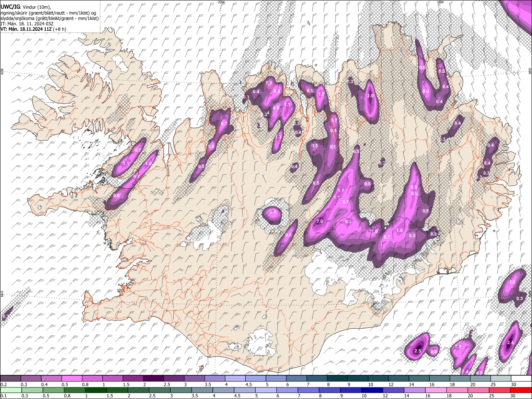Select lower legend swatch starting at 4
Image resolution: width=532 pixels, height=399 pixels.
click(223, 390)
